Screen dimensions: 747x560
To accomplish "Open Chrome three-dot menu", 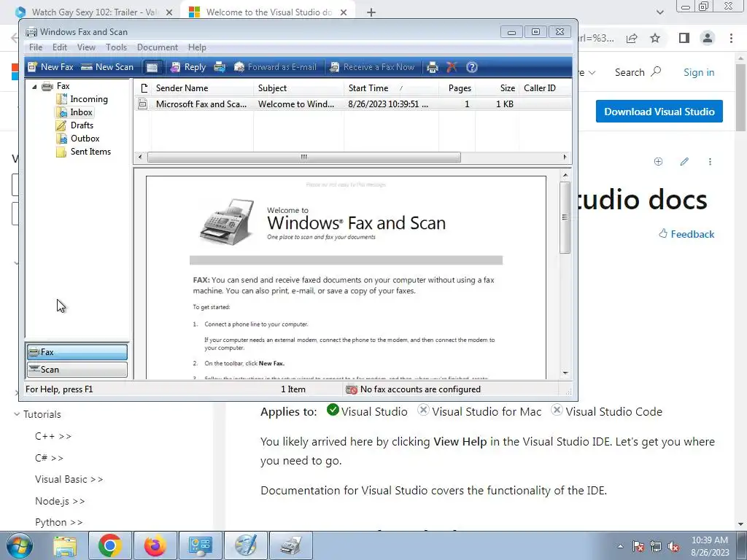I will (x=731, y=38).
